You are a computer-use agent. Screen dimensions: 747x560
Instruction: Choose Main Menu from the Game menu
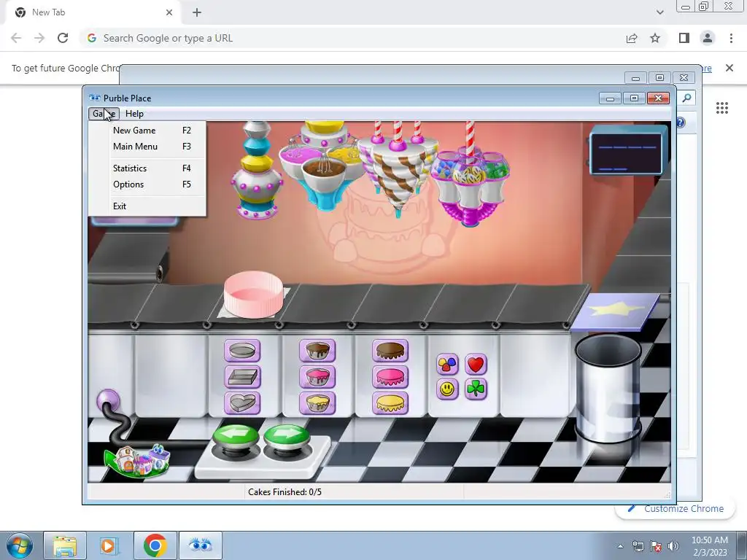[147, 147]
